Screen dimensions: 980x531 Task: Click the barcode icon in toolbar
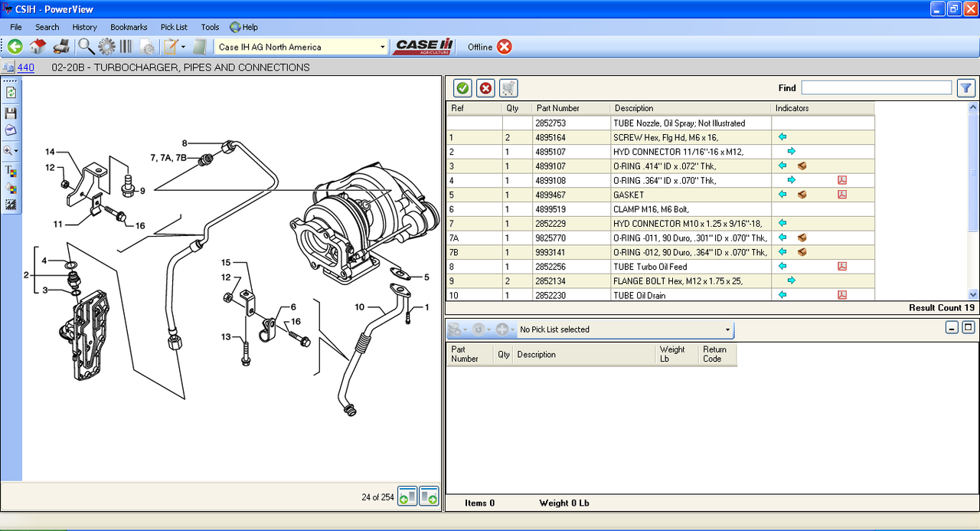126,47
